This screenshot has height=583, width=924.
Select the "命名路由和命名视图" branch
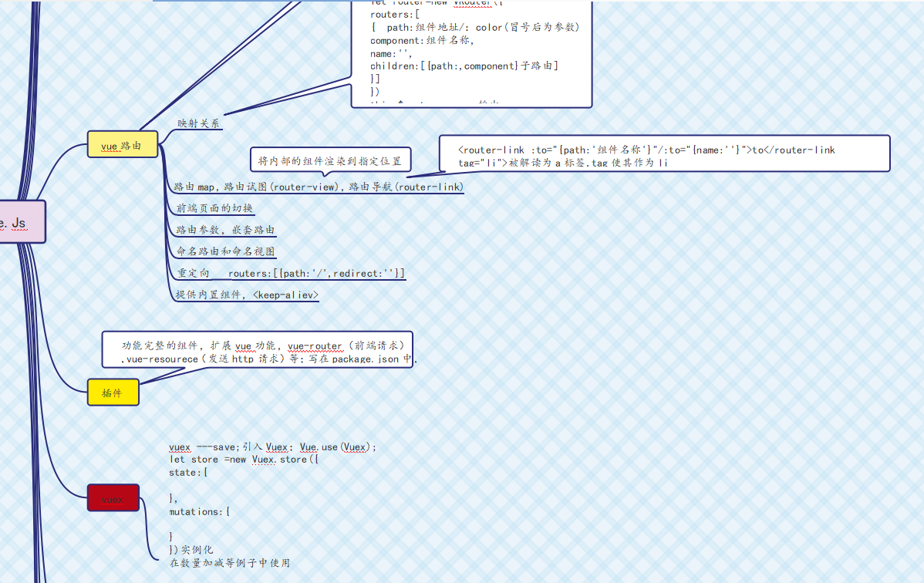pyautogui.click(x=226, y=251)
